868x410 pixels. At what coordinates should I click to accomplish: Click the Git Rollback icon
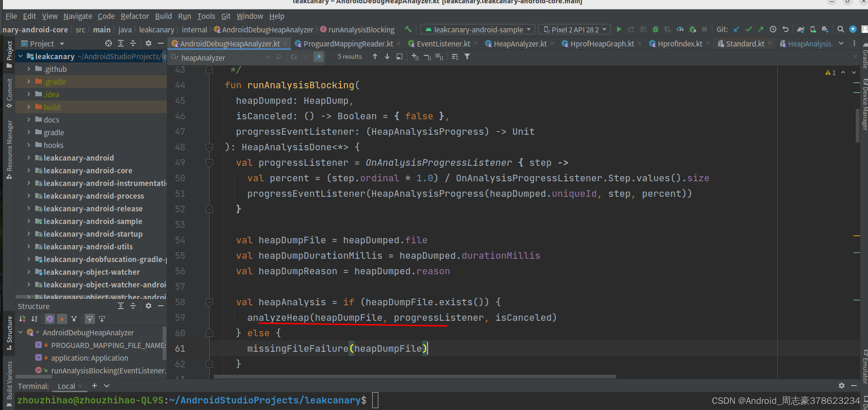(785, 29)
